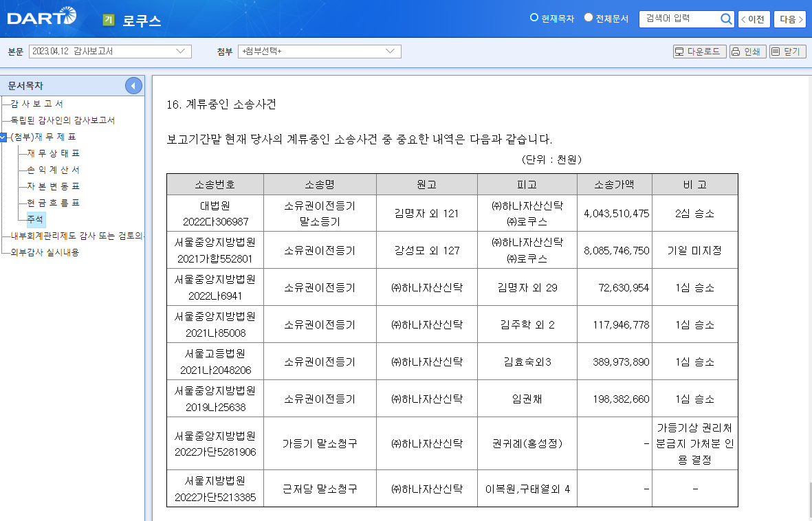Open 내부회계관리제도 감사 또는 검토의 tree item
Viewport: 812px width, 521px height.
(x=76, y=236)
